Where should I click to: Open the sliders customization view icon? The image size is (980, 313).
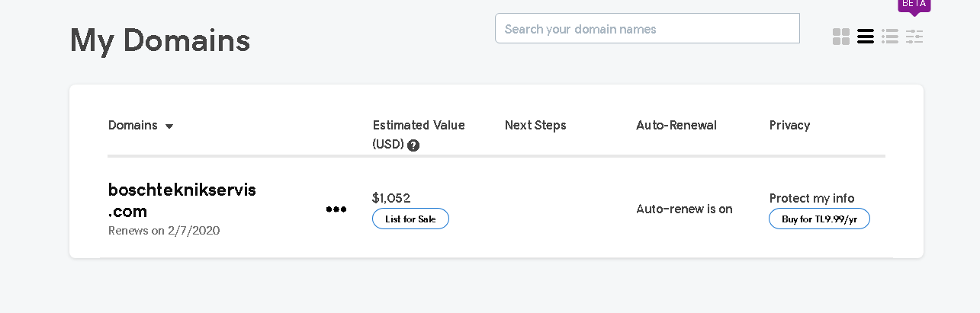pos(914,37)
